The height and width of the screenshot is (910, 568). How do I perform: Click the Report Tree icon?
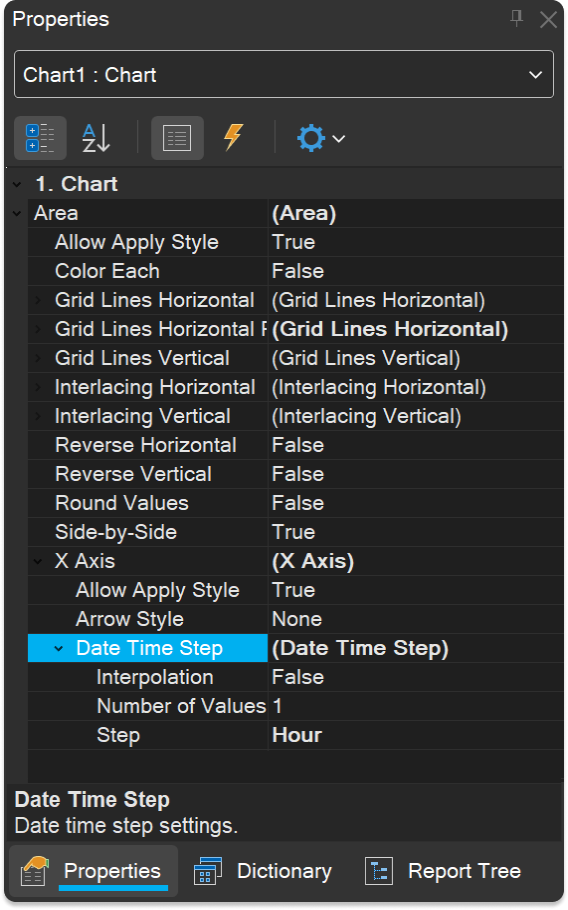click(x=379, y=871)
